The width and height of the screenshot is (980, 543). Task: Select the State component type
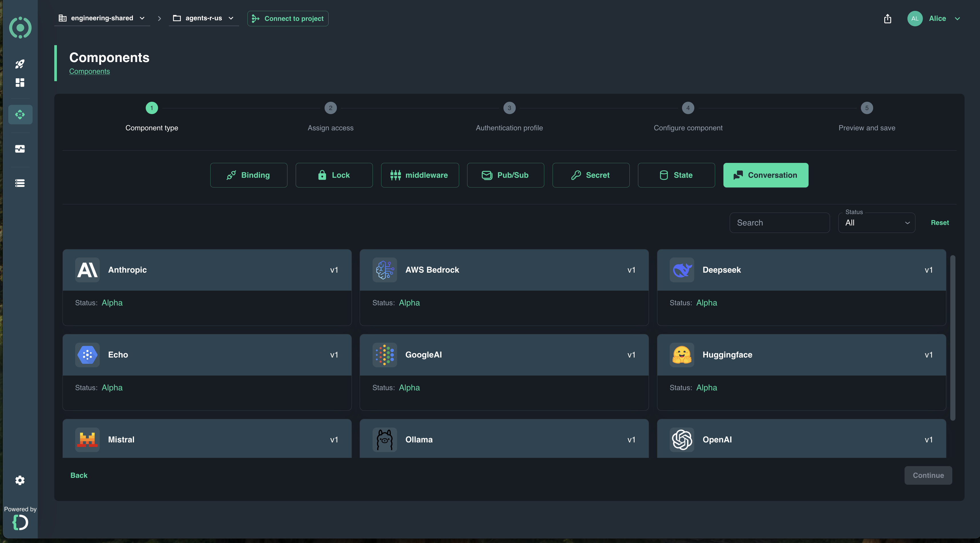click(676, 175)
